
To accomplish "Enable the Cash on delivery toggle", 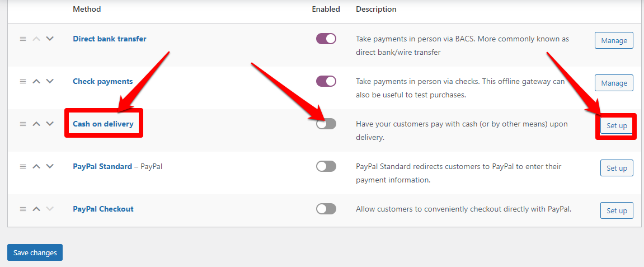I will (x=326, y=124).
